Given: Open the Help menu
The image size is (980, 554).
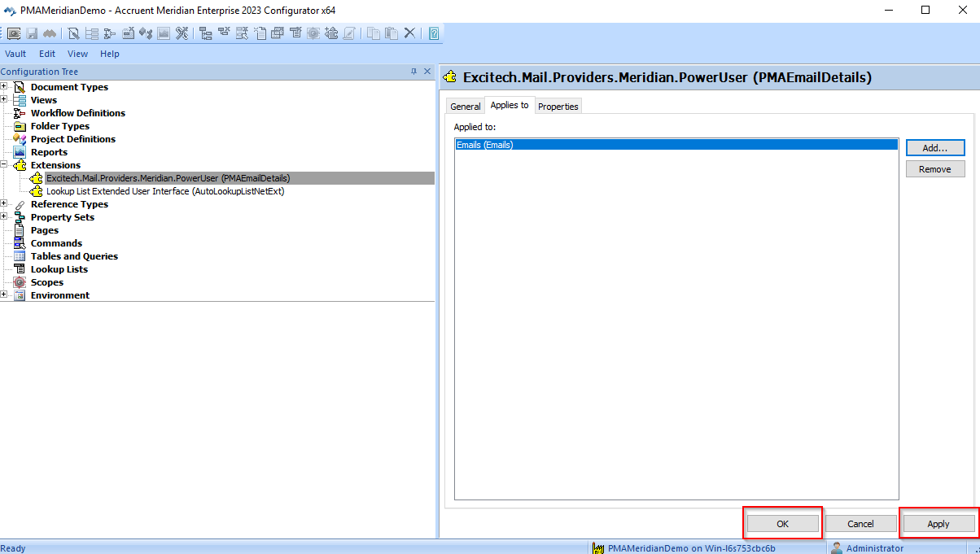Looking at the screenshot, I should point(110,54).
